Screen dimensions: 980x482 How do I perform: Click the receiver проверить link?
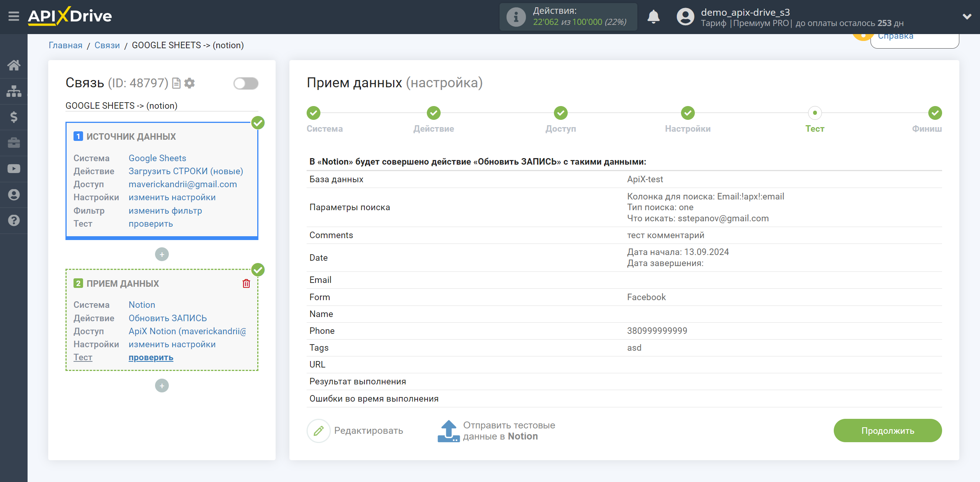pos(151,357)
